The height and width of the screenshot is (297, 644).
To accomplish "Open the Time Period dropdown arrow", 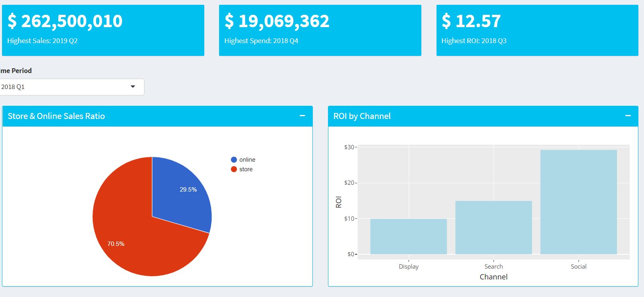I will click(133, 87).
